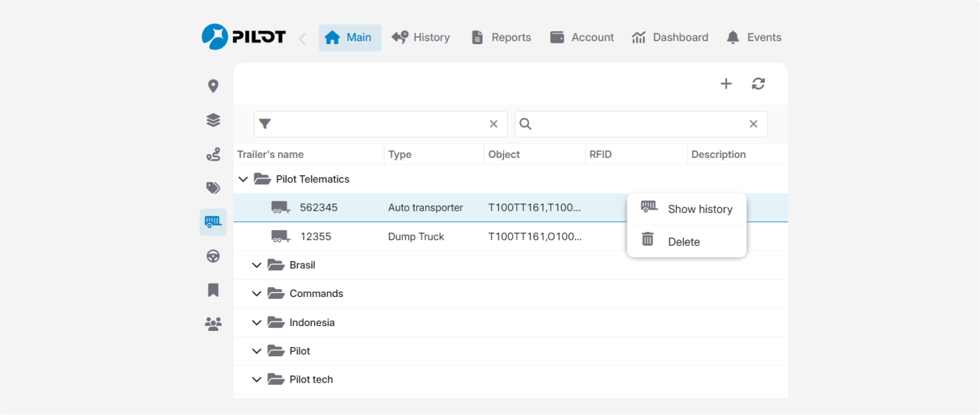Screen dimensions: 980x415
Task: Expand the Pilot group chevron
Action: pos(257,351)
